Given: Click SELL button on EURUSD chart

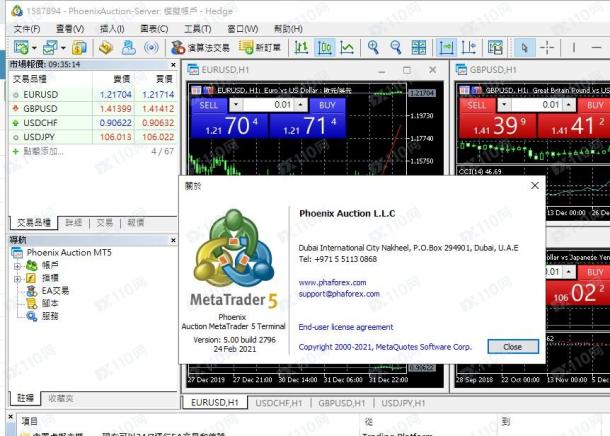Looking at the screenshot, I should [209, 105].
